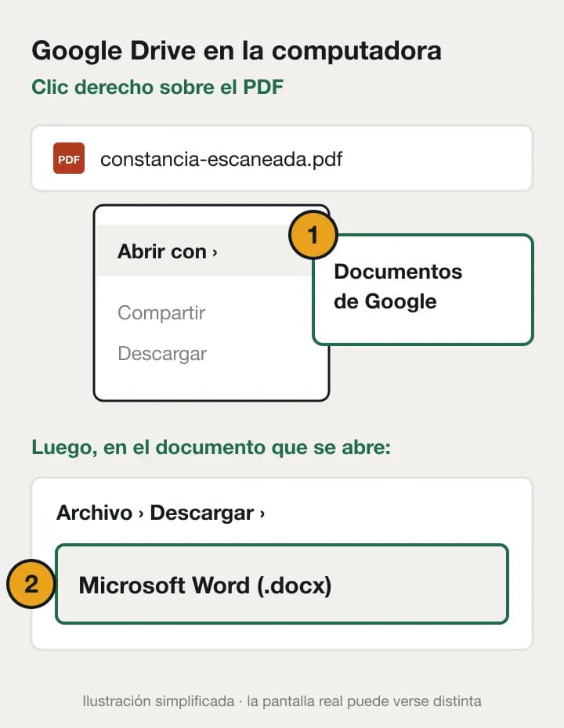Select the constancia-escaneada.pdf file name
This screenshot has width=564, height=728.
click(x=221, y=159)
